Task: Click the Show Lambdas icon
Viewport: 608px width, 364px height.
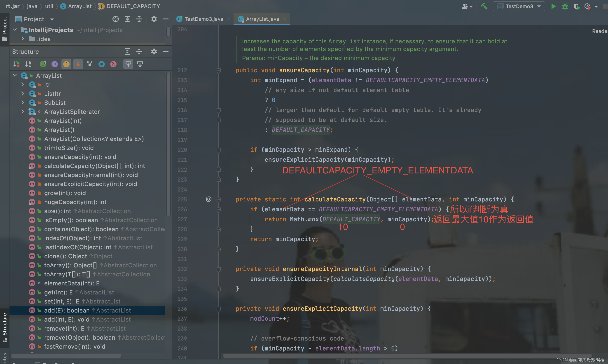Action: pos(113,64)
